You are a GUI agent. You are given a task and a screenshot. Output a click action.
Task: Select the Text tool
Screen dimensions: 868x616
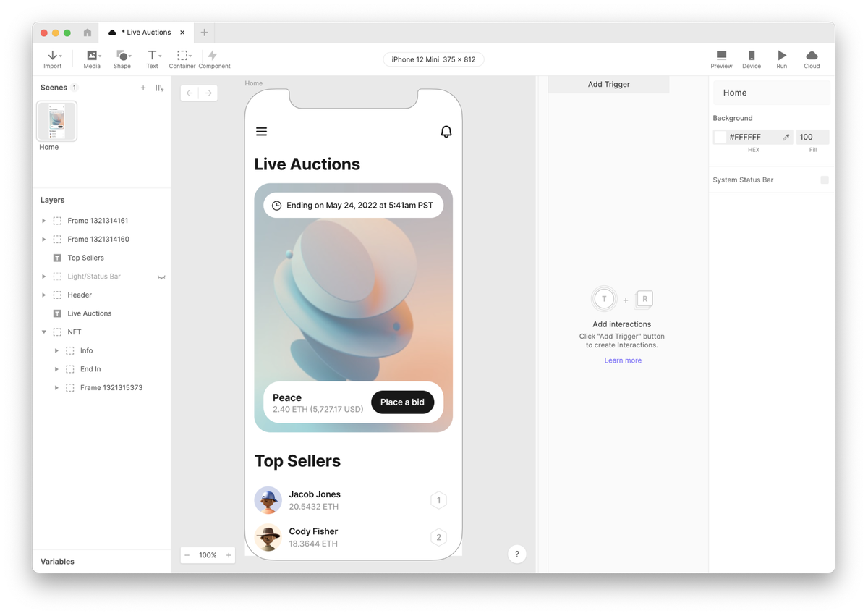(x=152, y=56)
